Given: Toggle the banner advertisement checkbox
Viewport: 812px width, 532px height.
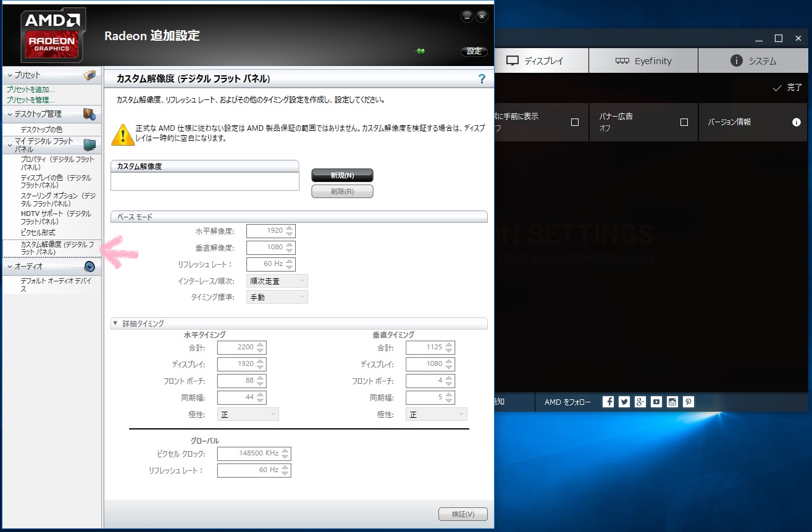Looking at the screenshot, I should (x=684, y=122).
